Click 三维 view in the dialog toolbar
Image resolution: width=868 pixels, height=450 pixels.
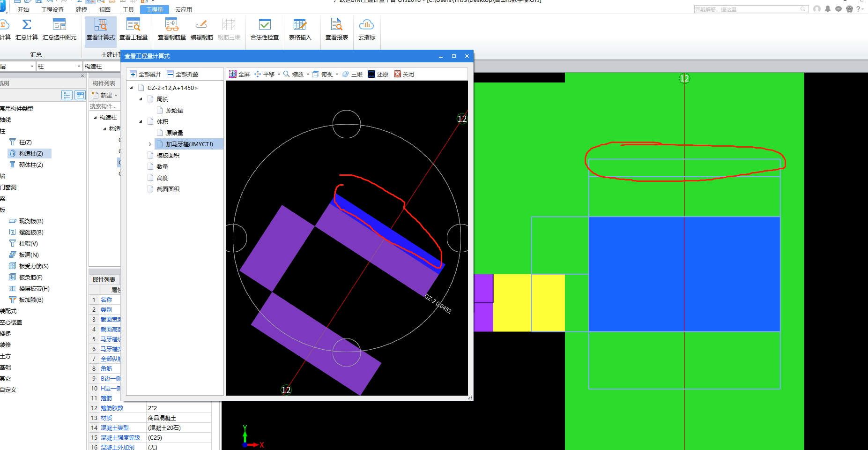click(352, 74)
